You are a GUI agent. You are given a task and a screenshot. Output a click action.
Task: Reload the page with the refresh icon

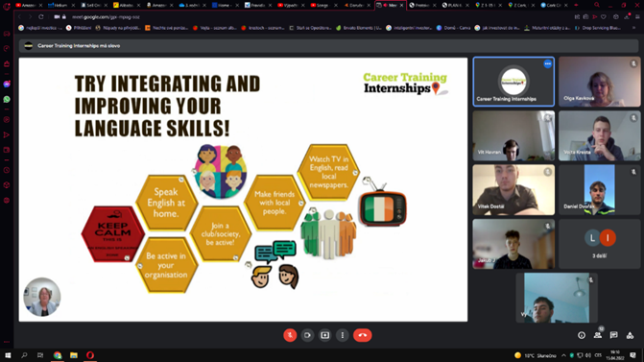pyautogui.click(x=40, y=17)
